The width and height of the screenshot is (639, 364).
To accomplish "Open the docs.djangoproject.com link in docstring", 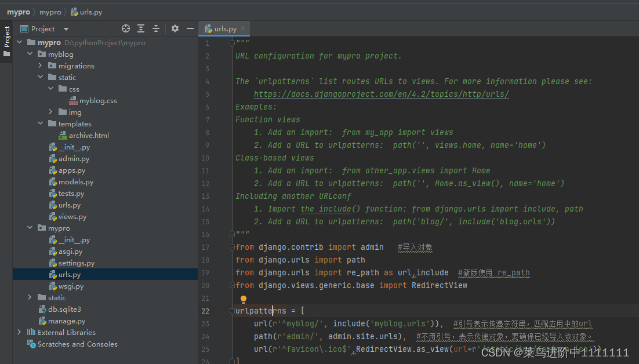I will click(x=382, y=94).
